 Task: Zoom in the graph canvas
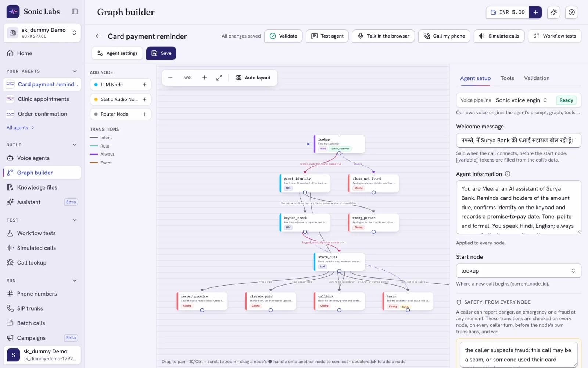(204, 78)
